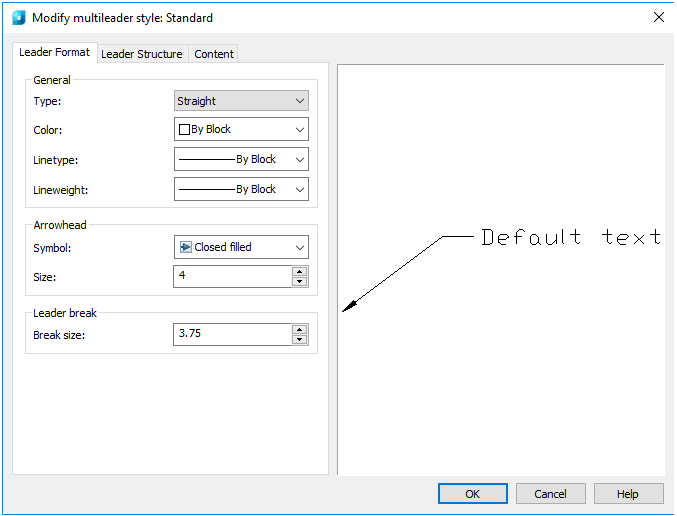Open the Leader Structure tab

(x=142, y=54)
